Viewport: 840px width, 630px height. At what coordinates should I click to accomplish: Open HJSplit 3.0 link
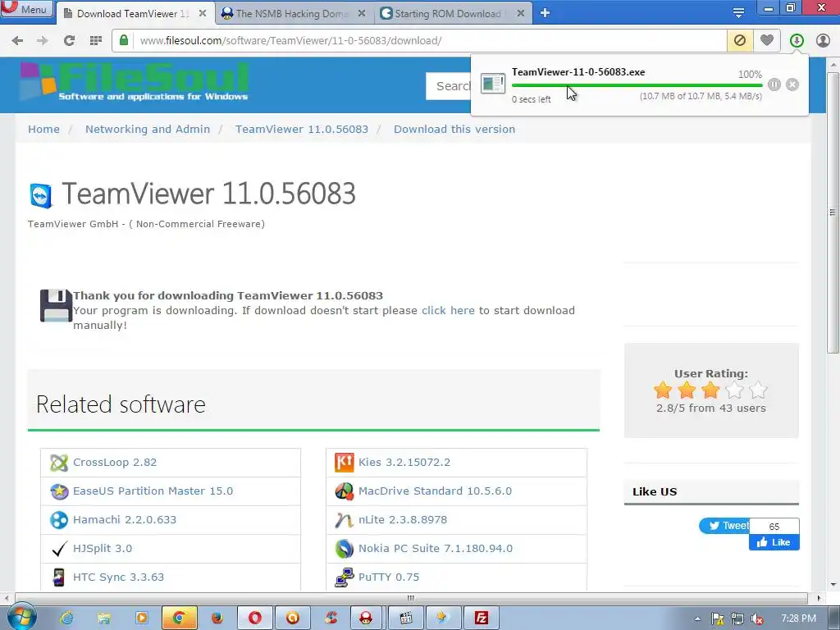(x=103, y=549)
